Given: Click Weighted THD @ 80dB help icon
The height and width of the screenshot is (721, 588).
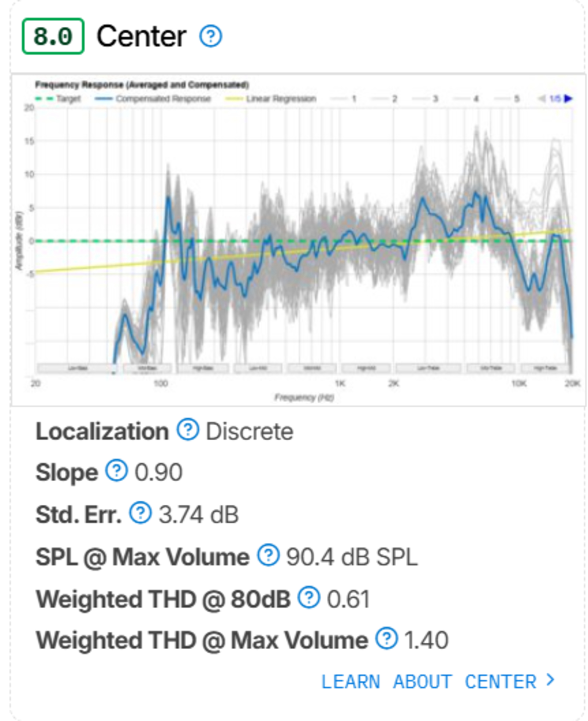Looking at the screenshot, I should 309,597.
